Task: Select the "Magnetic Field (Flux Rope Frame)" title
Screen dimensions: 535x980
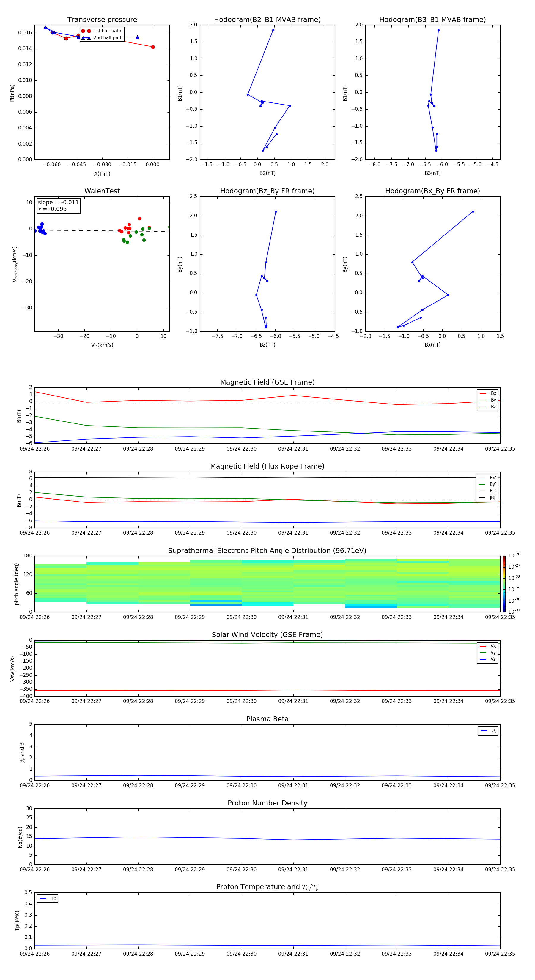Action: [267, 467]
